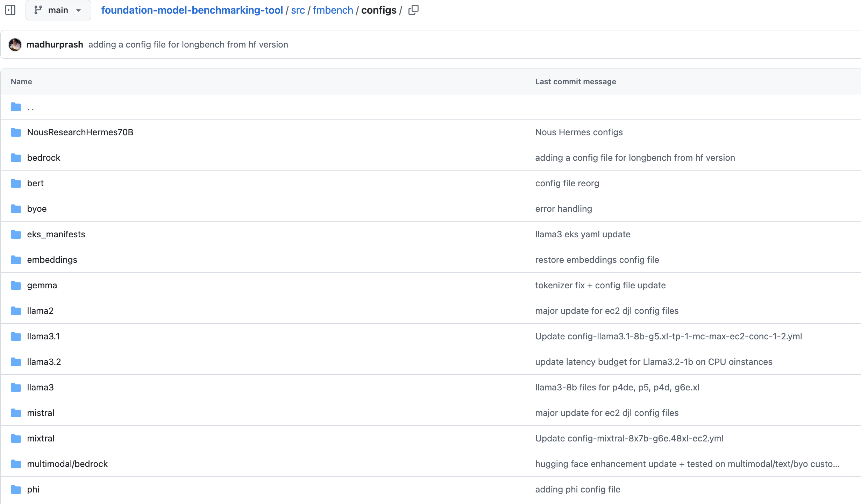Viewport: 861px width, 504px height.
Task: Open 'tokenizer fix + config file update' commit
Action: click(x=600, y=285)
